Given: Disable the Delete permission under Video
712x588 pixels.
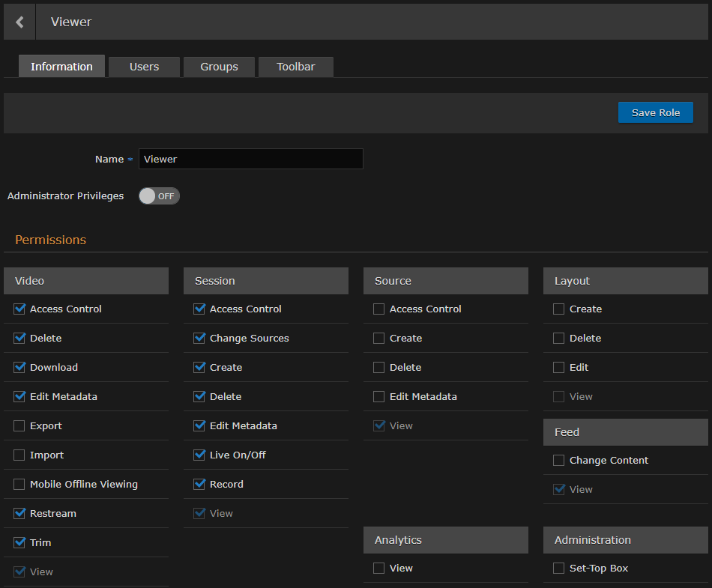Looking at the screenshot, I should pos(19,338).
